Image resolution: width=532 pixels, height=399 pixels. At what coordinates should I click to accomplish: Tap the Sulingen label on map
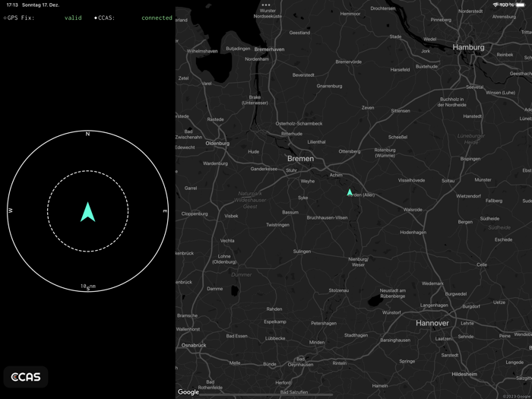(x=302, y=252)
